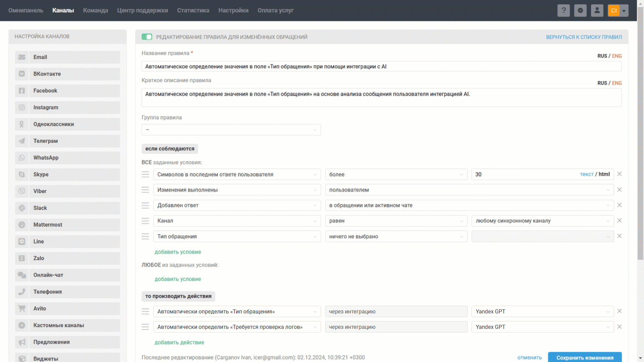Click «ВЕРНУТЬСЯ К СПИСКУ ПРАВИЛ» link

pos(584,37)
